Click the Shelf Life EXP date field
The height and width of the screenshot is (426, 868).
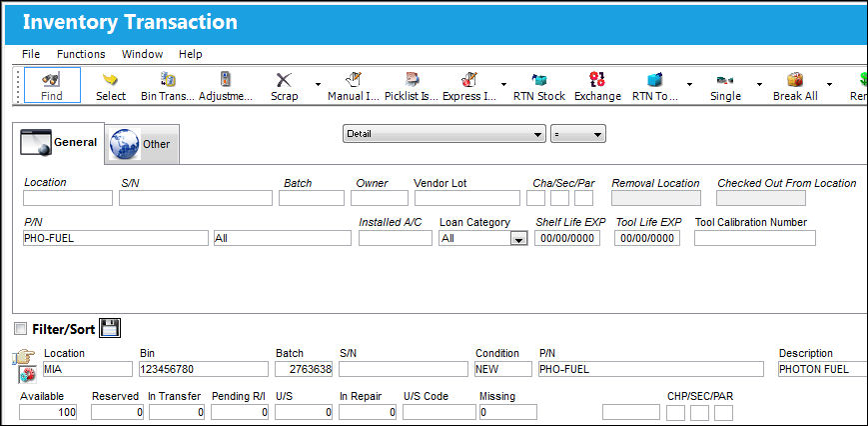tap(567, 238)
